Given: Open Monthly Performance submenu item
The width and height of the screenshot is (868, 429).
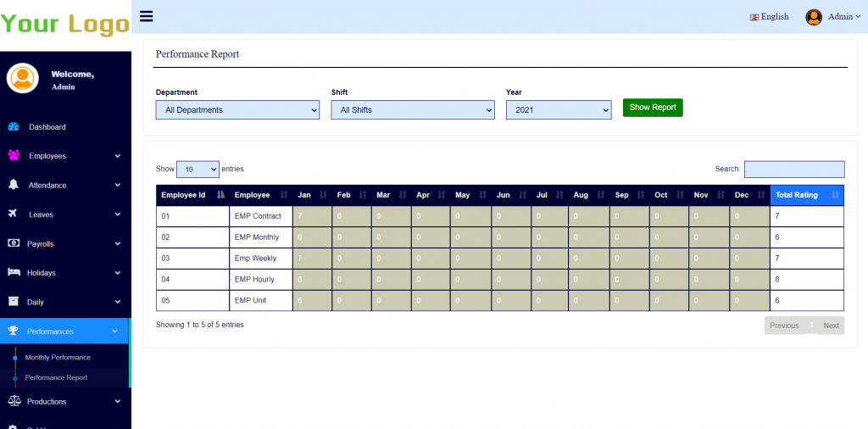Looking at the screenshot, I should tap(58, 358).
